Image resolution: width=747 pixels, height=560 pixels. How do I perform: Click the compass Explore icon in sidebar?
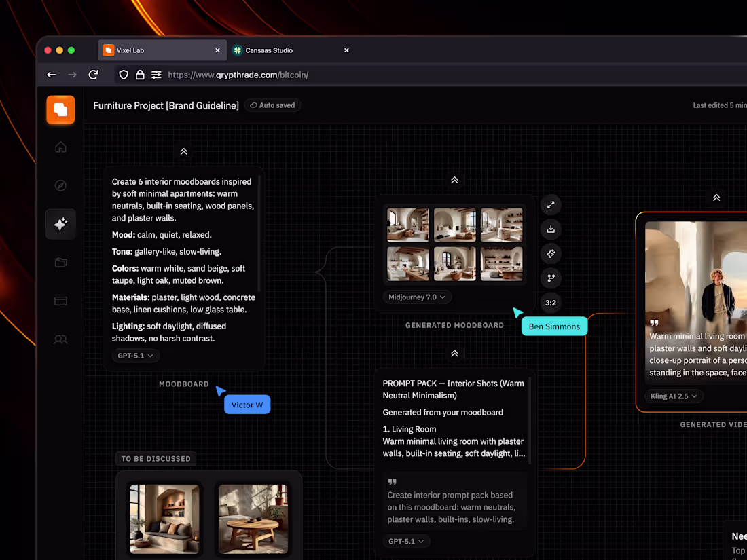[60, 185]
